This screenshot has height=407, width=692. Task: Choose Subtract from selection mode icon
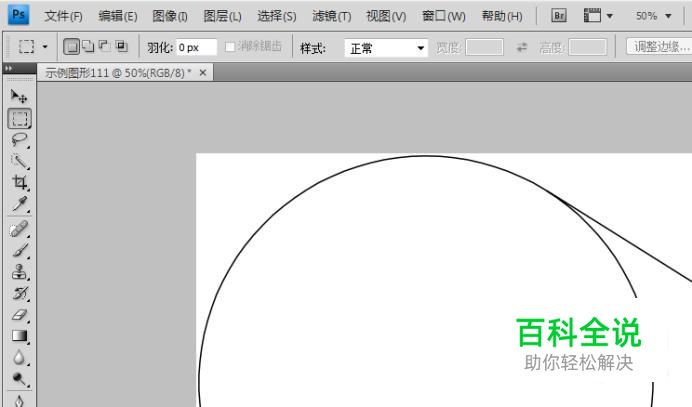click(x=105, y=46)
